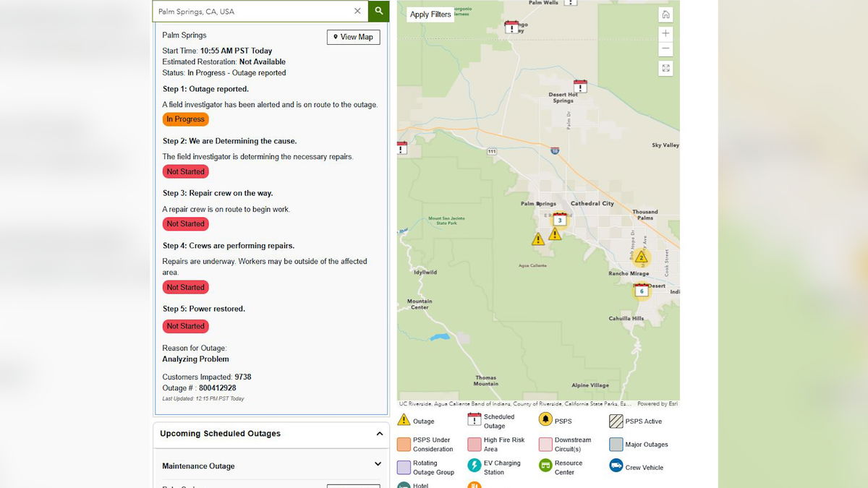Click 'Outage # : 800412928' text

click(x=199, y=388)
